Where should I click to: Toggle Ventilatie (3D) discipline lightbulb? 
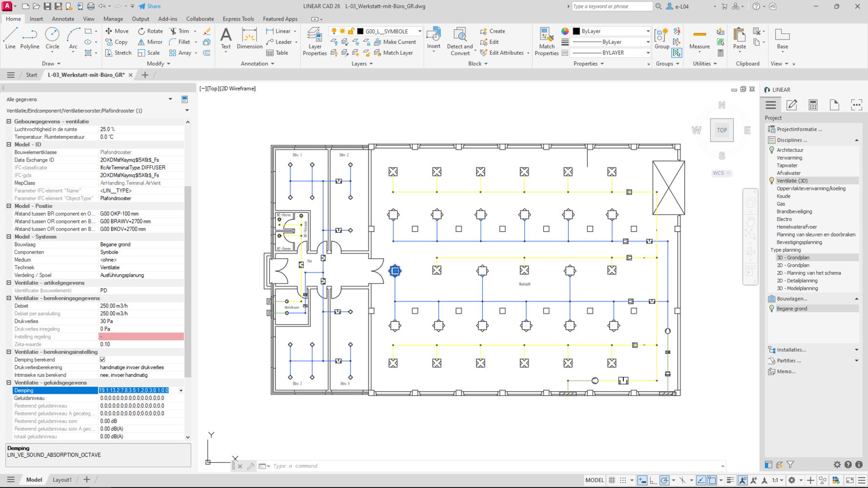click(x=772, y=181)
